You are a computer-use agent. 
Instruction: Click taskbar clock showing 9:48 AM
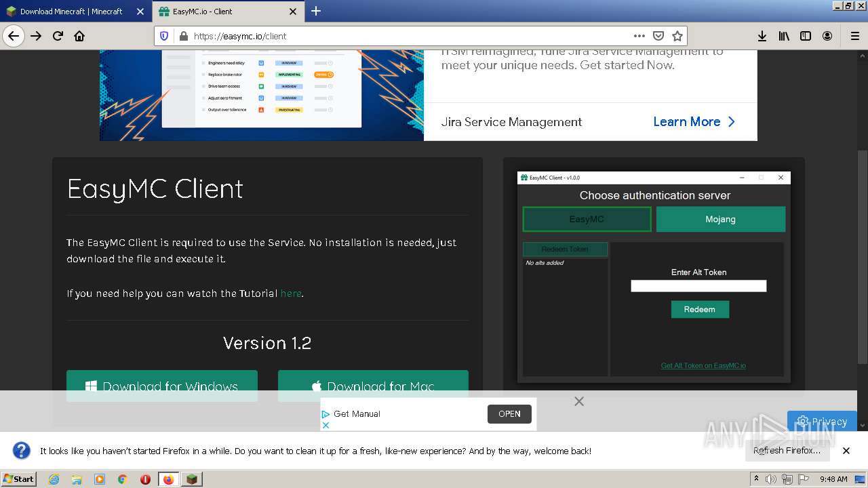point(833,479)
